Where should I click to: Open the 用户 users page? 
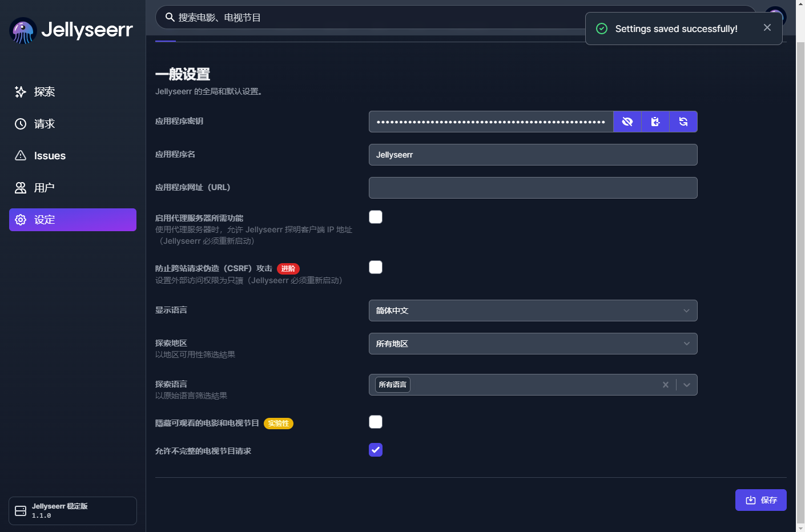tap(73, 188)
